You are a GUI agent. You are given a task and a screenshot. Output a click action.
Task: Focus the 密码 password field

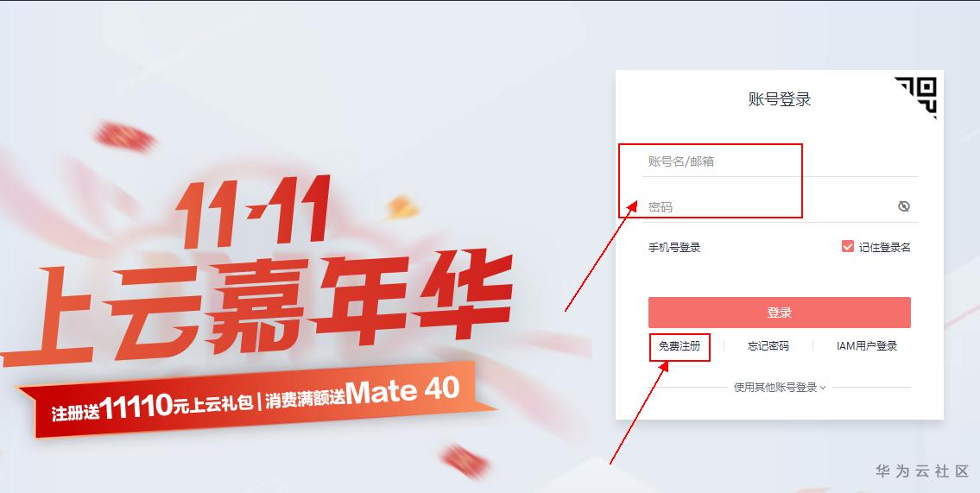click(x=768, y=207)
